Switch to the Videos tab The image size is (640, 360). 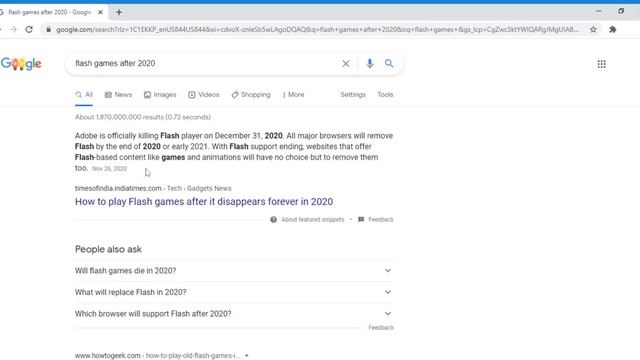click(x=204, y=95)
